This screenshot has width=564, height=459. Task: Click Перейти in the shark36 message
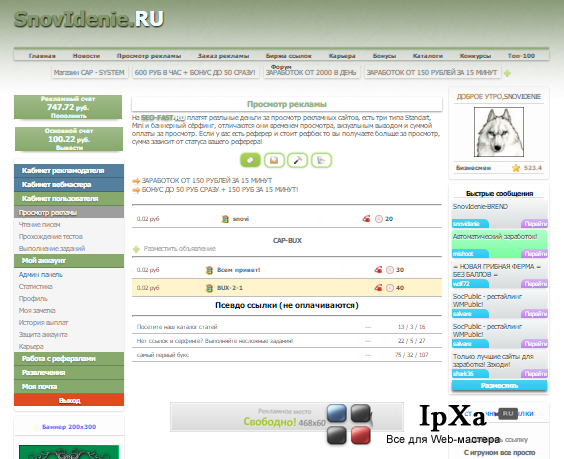535,374
